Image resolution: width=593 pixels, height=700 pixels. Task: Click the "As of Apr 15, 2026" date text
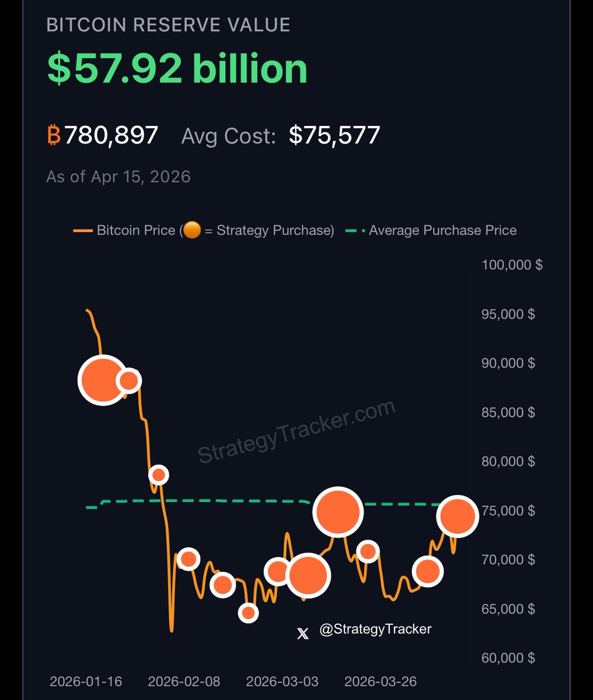coord(118,177)
